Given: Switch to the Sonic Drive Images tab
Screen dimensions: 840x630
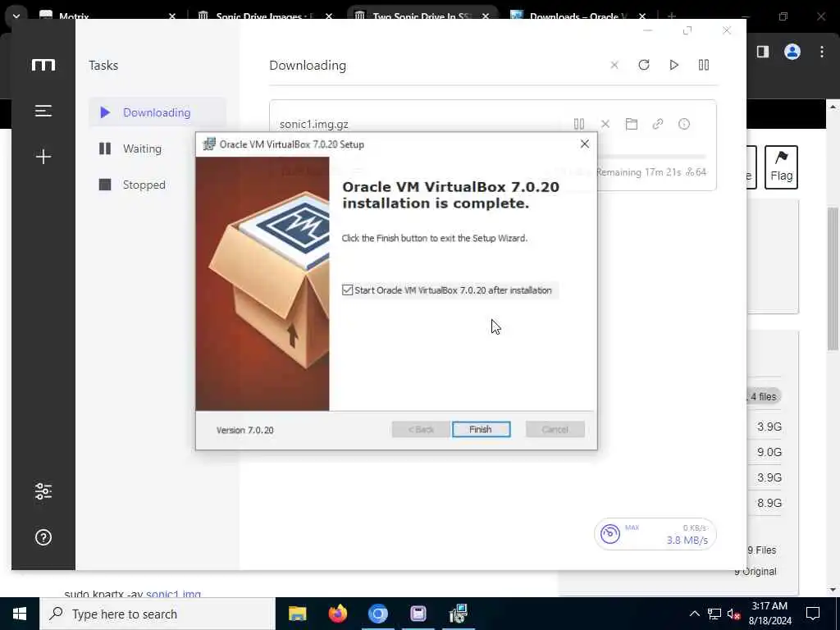Looking at the screenshot, I should point(264,16).
